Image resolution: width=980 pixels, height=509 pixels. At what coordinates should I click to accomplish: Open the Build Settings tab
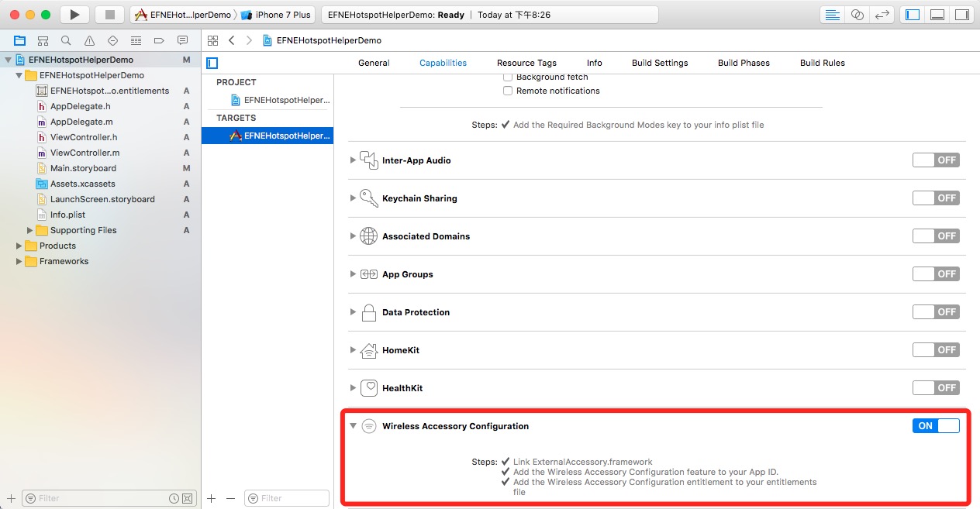pyautogui.click(x=659, y=63)
